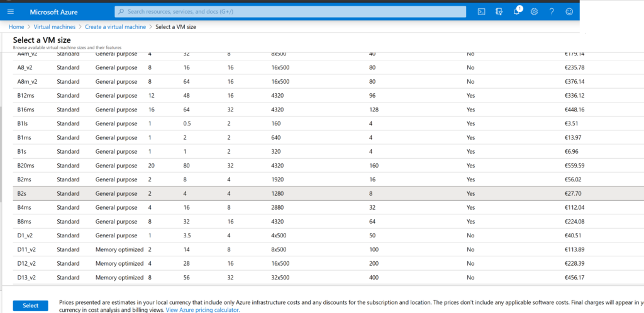Navigate to Virtual machines breadcrumb
644x313 pixels.
53,27
